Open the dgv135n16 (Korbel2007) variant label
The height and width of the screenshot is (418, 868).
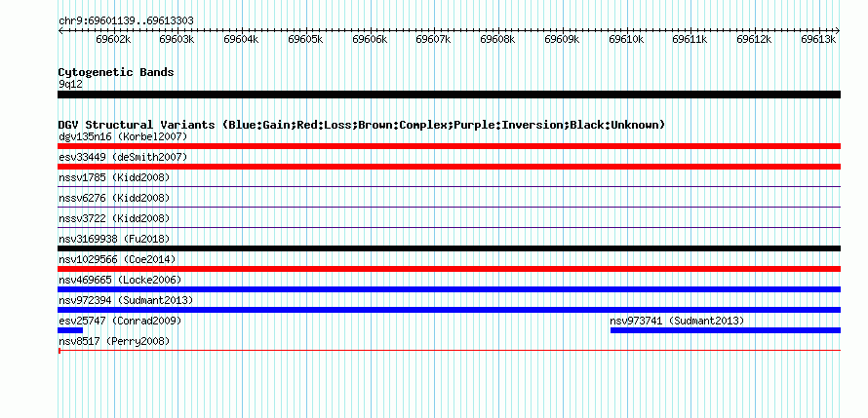coord(123,136)
